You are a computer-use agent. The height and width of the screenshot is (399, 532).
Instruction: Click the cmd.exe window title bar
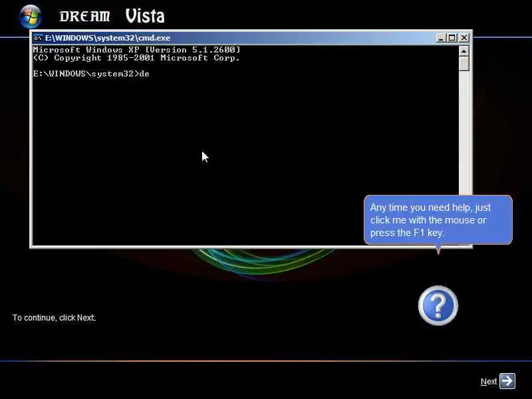point(251,38)
